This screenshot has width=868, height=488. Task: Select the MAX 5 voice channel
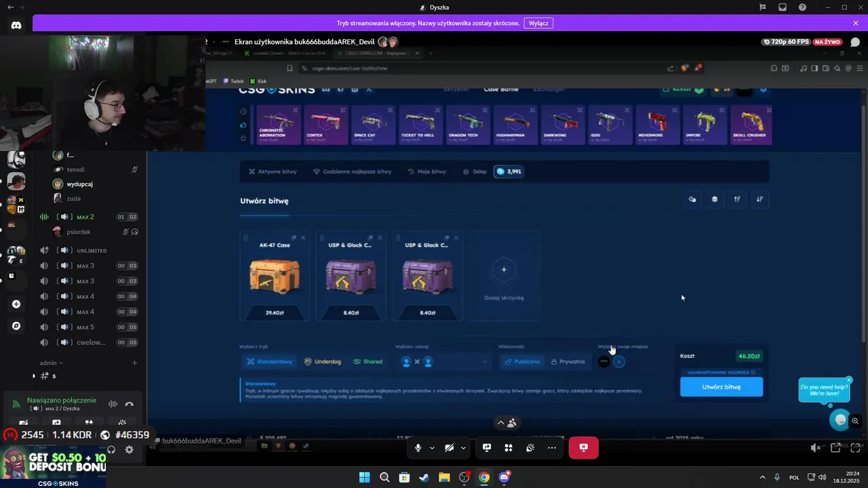[x=85, y=327]
